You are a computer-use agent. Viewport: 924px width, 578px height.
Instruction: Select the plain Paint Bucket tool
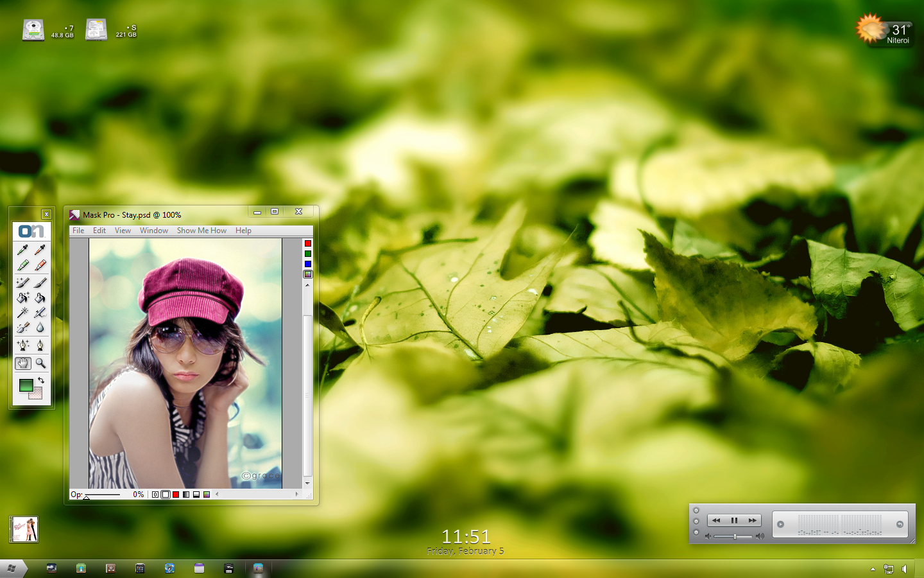pyautogui.click(x=40, y=297)
